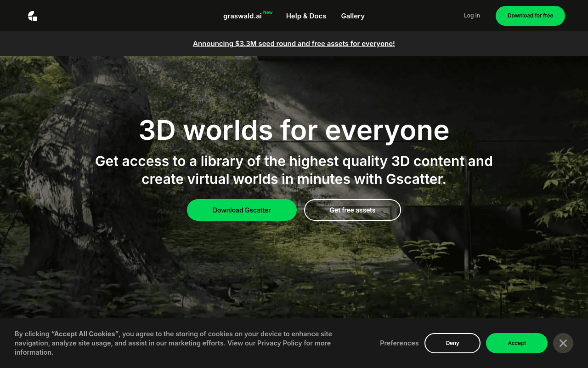Click the Download Gscatter button
The image size is (588, 368).
(x=242, y=210)
